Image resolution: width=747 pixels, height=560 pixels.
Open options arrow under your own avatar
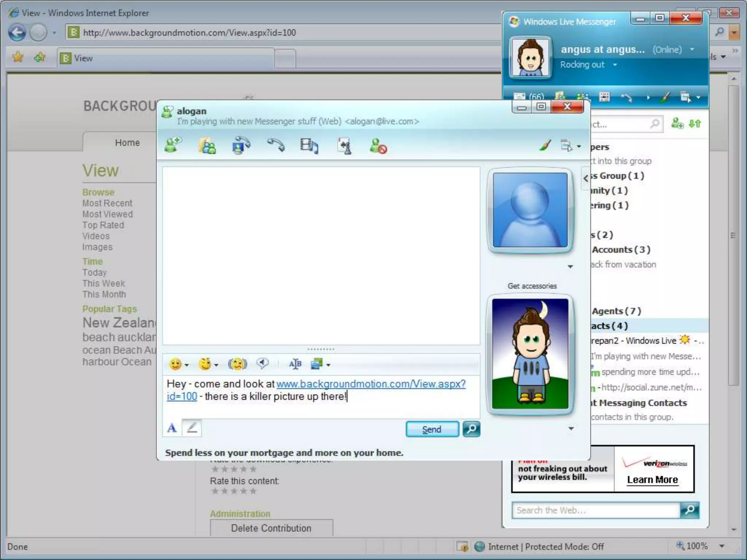(571, 429)
